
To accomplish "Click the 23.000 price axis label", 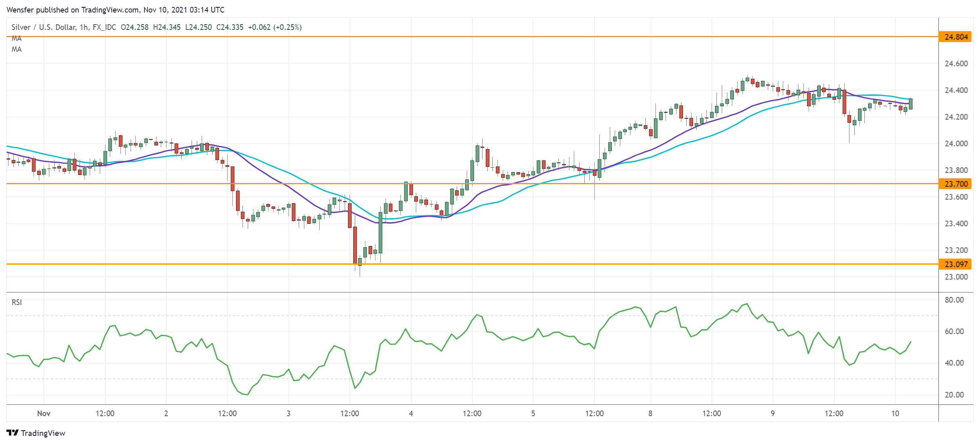I will (956, 277).
